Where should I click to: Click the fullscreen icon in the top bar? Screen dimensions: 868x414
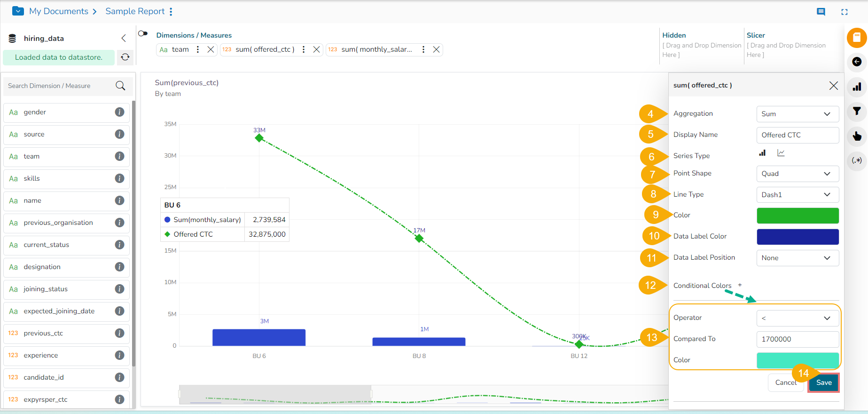tap(844, 12)
